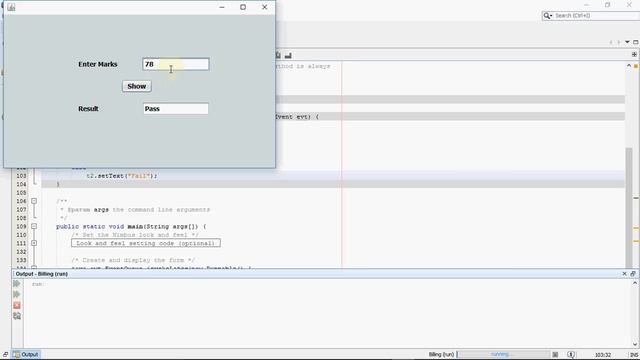Collapse the main method fold at line 109
Viewport: 640px width, 360px height.
click(34, 226)
